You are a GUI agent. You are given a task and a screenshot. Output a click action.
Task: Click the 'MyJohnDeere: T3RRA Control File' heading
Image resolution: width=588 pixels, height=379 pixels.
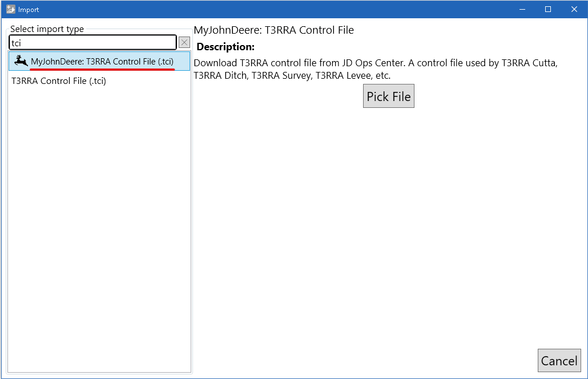274,30
